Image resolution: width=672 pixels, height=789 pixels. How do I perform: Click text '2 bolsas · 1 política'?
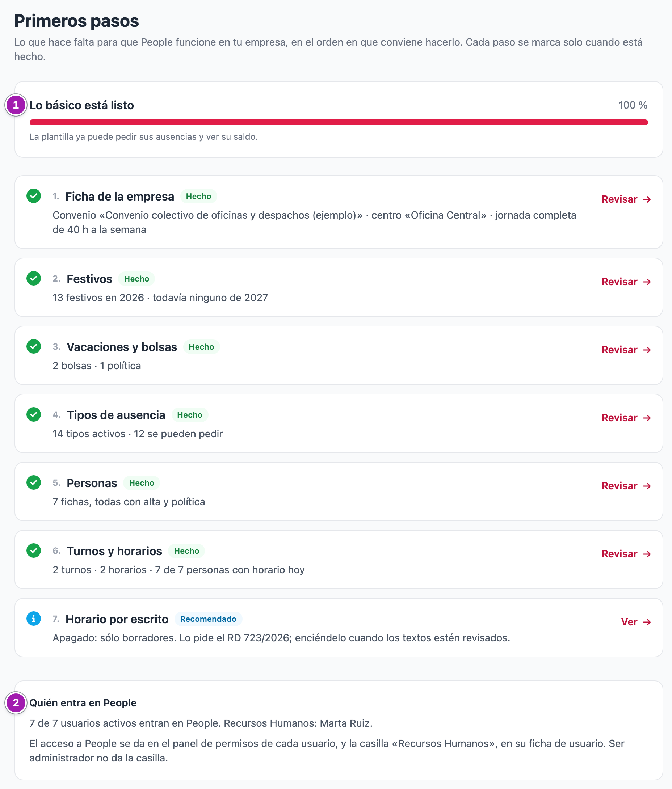pos(97,366)
